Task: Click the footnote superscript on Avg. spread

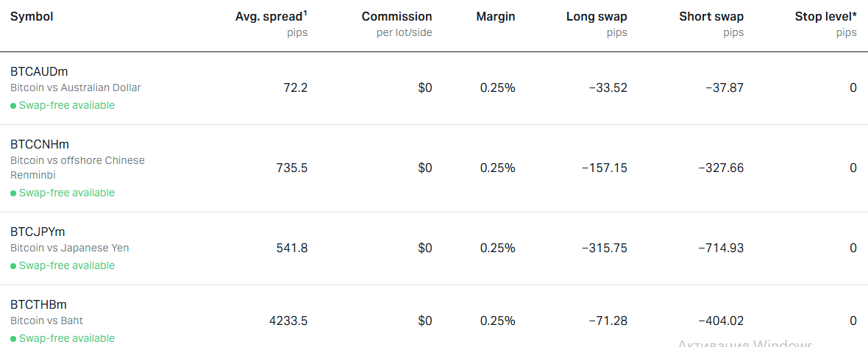Action: point(305,14)
